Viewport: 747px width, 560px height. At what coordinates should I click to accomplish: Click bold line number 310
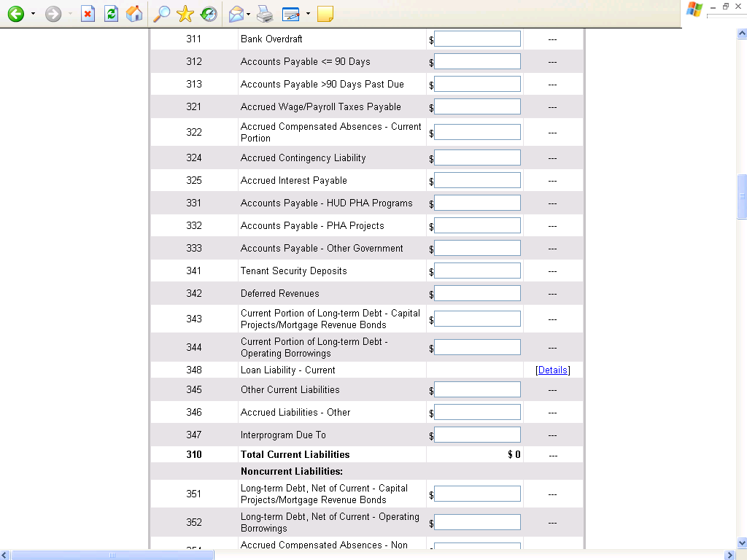coord(194,455)
